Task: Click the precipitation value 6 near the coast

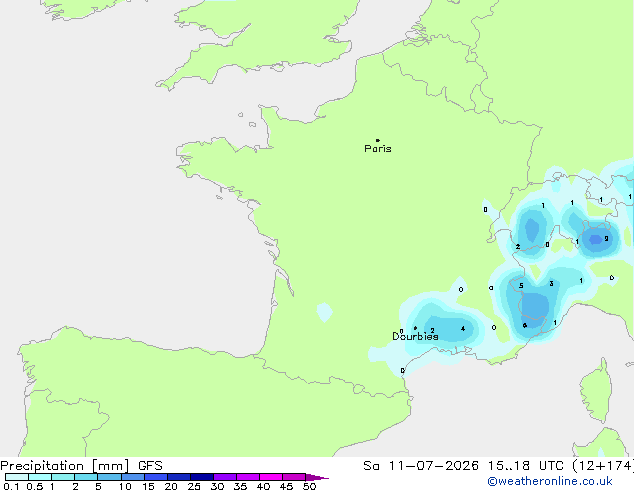Action: pos(525,325)
